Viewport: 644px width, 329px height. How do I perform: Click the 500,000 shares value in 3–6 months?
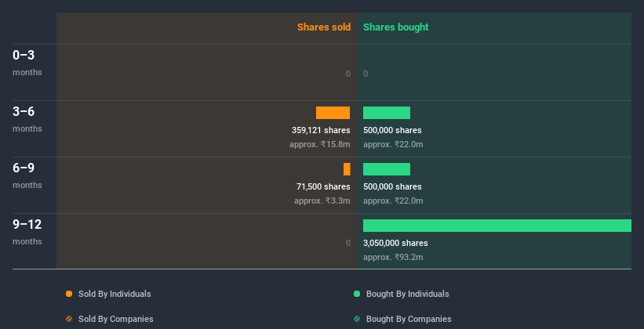[392, 131]
